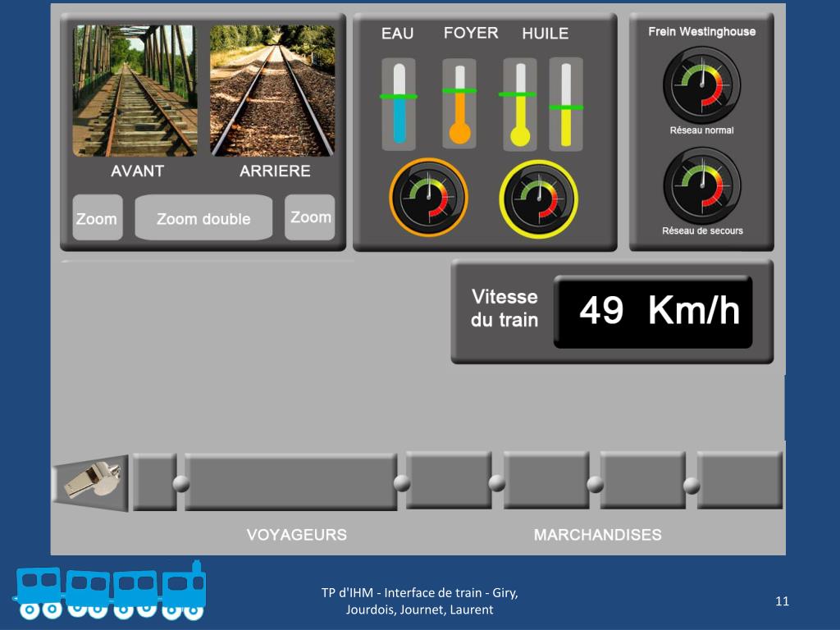
Task: Click the Zoom button under AVANT
Action: click(x=98, y=217)
